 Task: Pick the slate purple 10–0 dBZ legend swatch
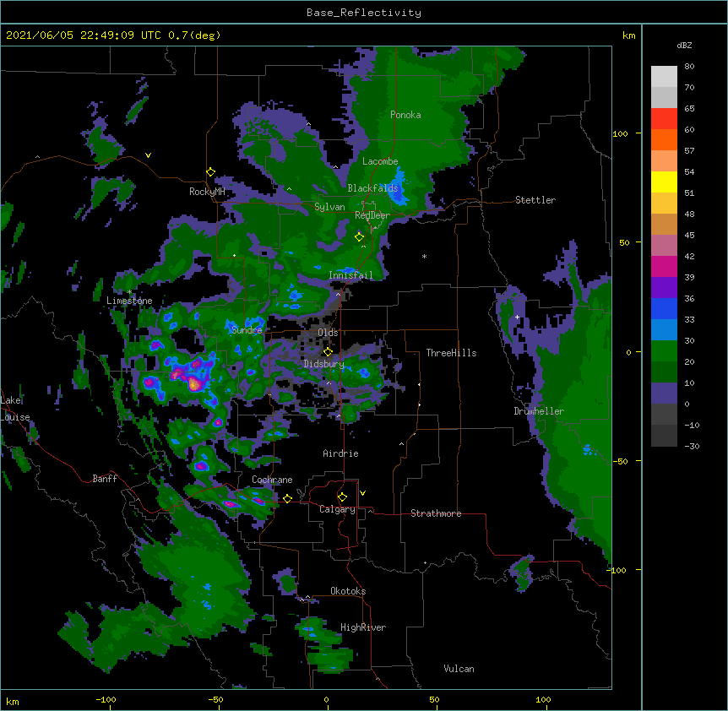click(x=664, y=393)
